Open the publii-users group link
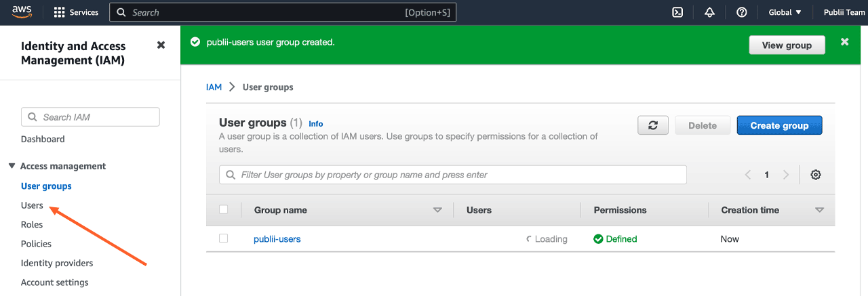 pos(277,239)
